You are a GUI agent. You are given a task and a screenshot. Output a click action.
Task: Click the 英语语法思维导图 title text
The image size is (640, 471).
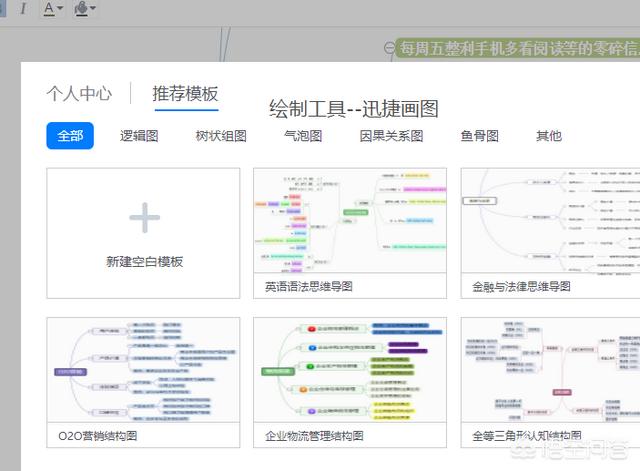point(309,287)
